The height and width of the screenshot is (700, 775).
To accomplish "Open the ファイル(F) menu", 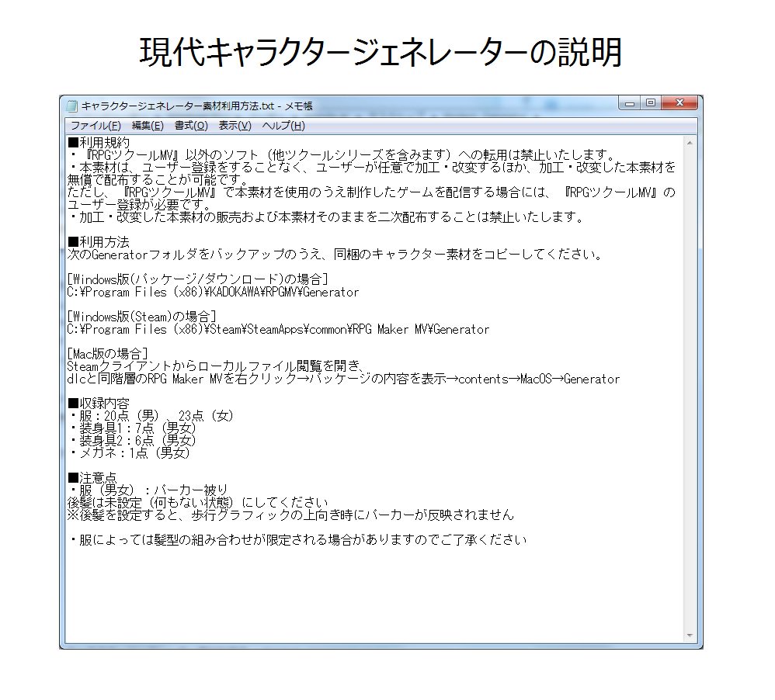I will (96, 126).
